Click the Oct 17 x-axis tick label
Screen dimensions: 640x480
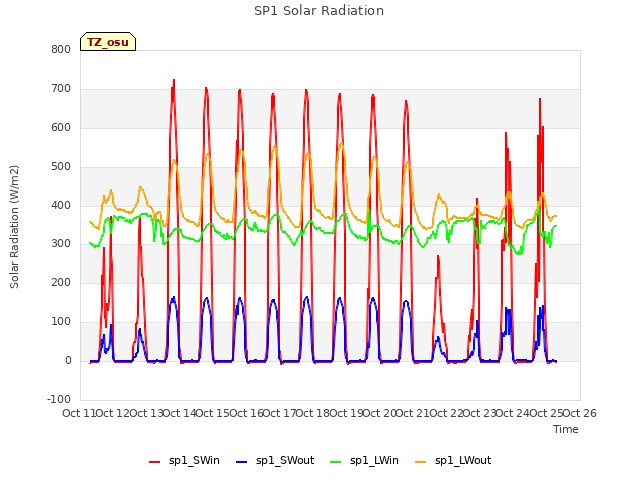[280, 413]
